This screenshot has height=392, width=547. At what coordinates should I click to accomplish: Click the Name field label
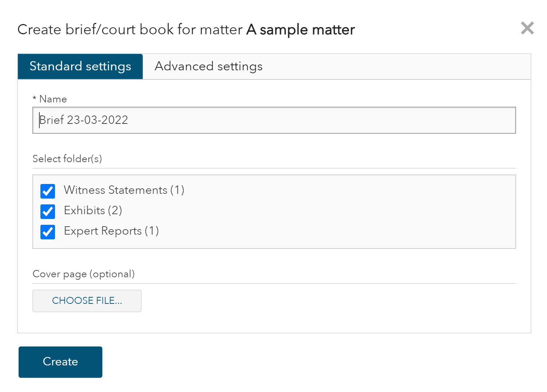(x=53, y=99)
